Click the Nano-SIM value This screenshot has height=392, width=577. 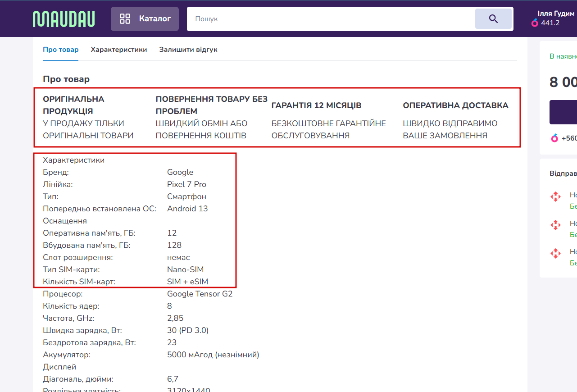coord(186,269)
